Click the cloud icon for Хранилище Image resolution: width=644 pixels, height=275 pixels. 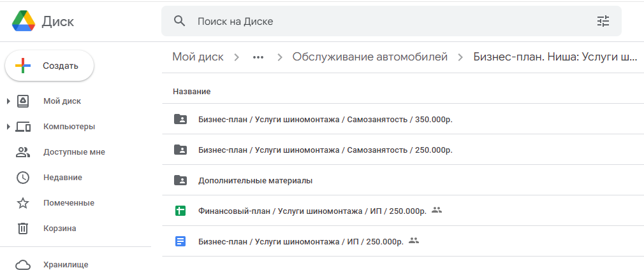(x=23, y=265)
